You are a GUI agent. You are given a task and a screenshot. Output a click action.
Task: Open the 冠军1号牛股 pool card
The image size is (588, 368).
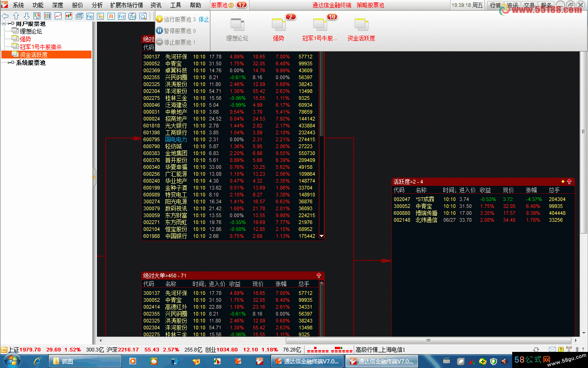320,30
